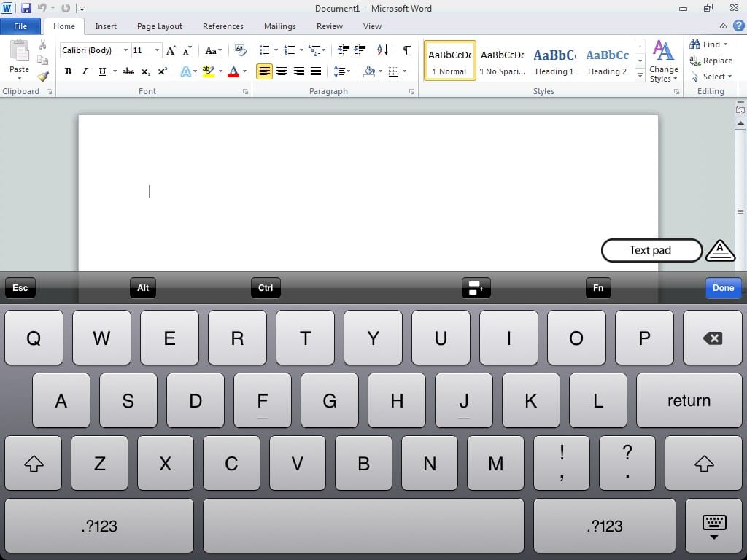
Task: Toggle Bold formatting
Action: coord(68,71)
